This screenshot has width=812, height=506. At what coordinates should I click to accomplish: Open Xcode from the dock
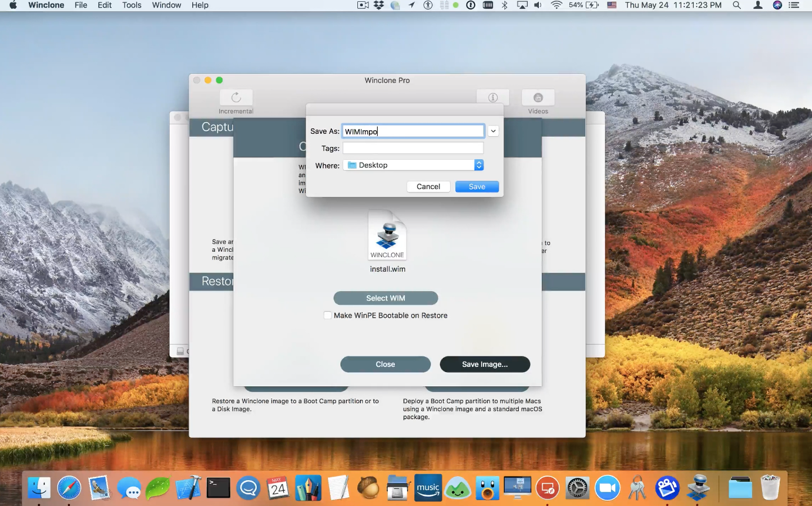[189, 487]
